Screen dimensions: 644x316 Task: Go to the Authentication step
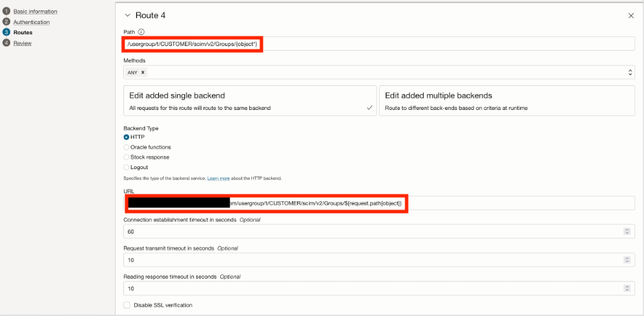click(x=32, y=22)
